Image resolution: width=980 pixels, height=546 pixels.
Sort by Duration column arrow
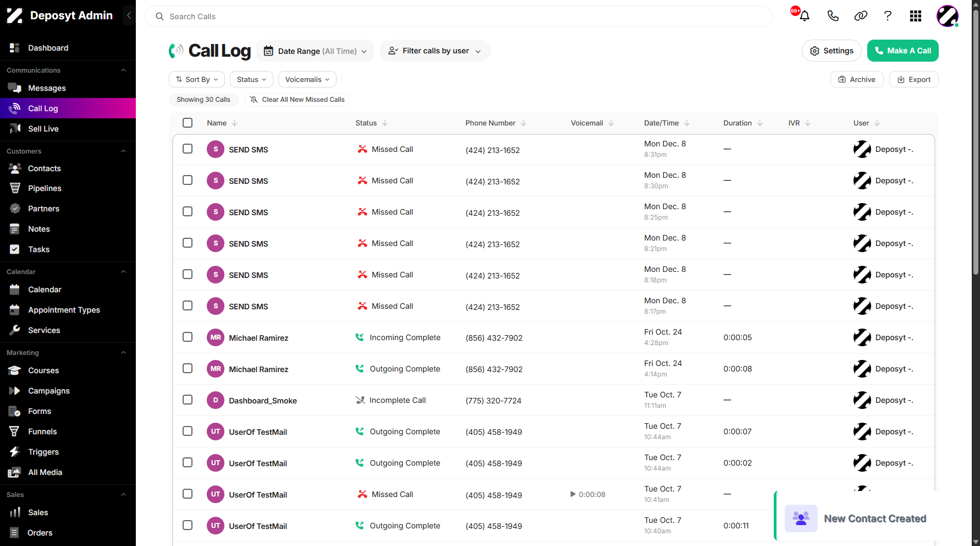(x=760, y=123)
